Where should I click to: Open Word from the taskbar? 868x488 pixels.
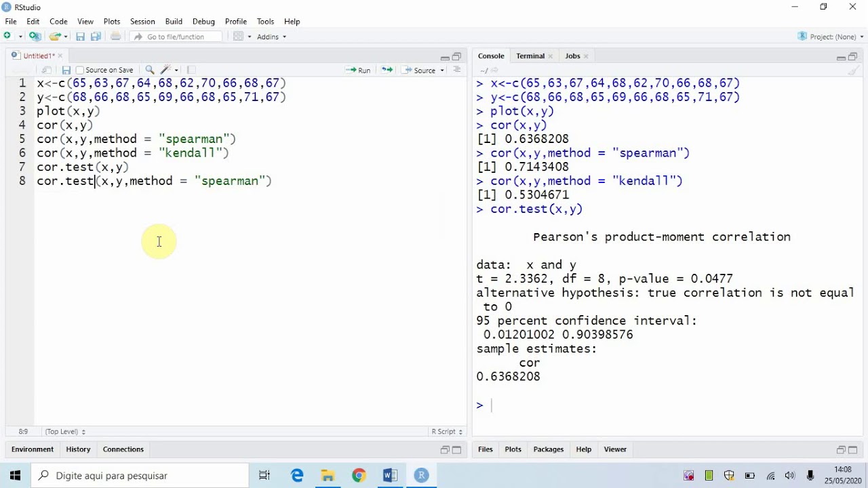[390, 476]
